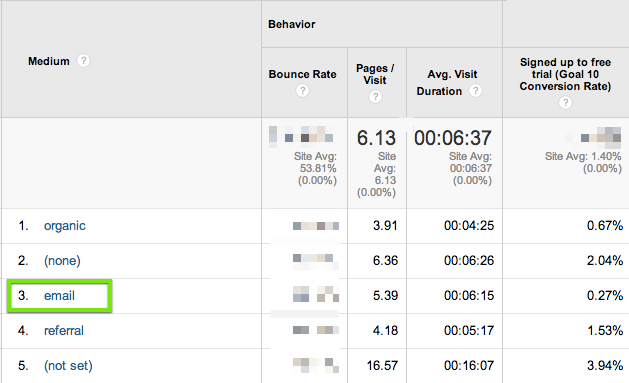This screenshot has height=383, width=629.
Task: Open the referral medium link
Action: click(64, 330)
